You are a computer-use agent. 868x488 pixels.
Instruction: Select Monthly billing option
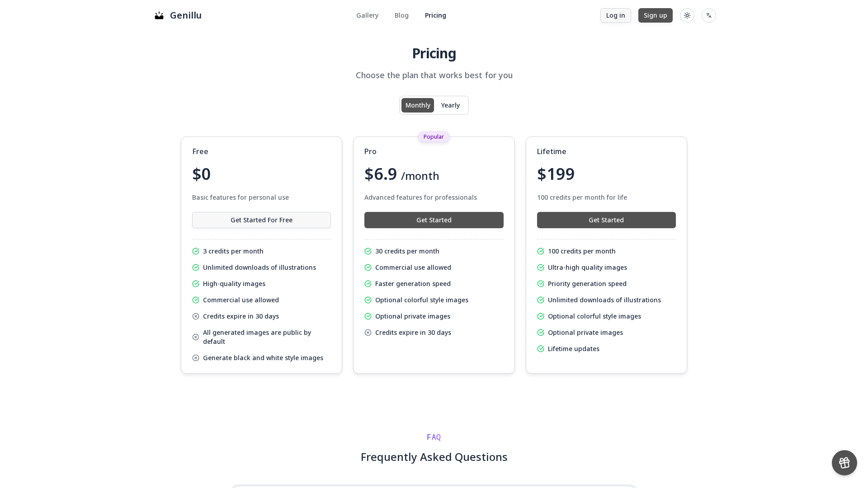(x=418, y=105)
